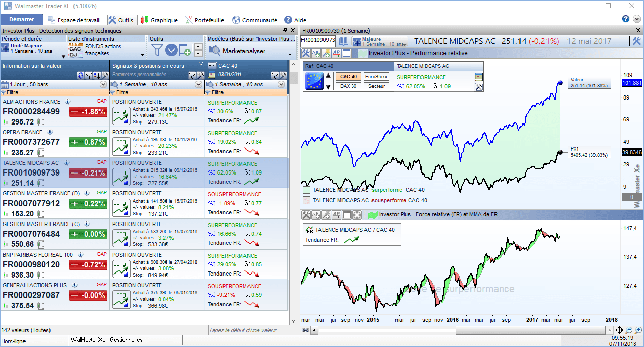Click the open book icon next to ticker field
Image resolution: width=644 pixels, height=347 pixels.
click(x=344, y=41)
